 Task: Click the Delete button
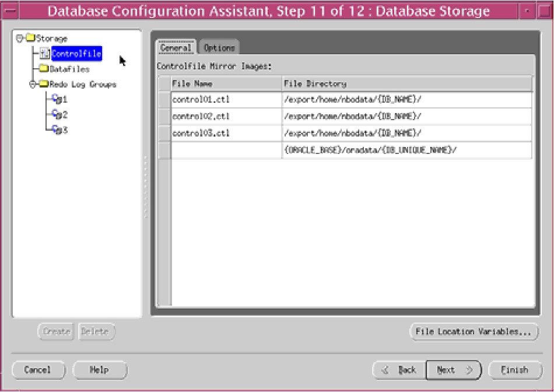(97, 331)
